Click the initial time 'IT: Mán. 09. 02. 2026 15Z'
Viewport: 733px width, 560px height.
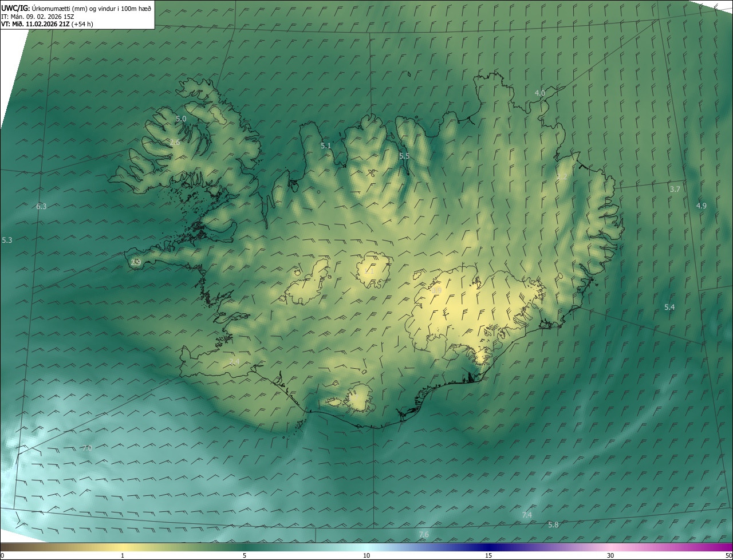coord(38,17)
